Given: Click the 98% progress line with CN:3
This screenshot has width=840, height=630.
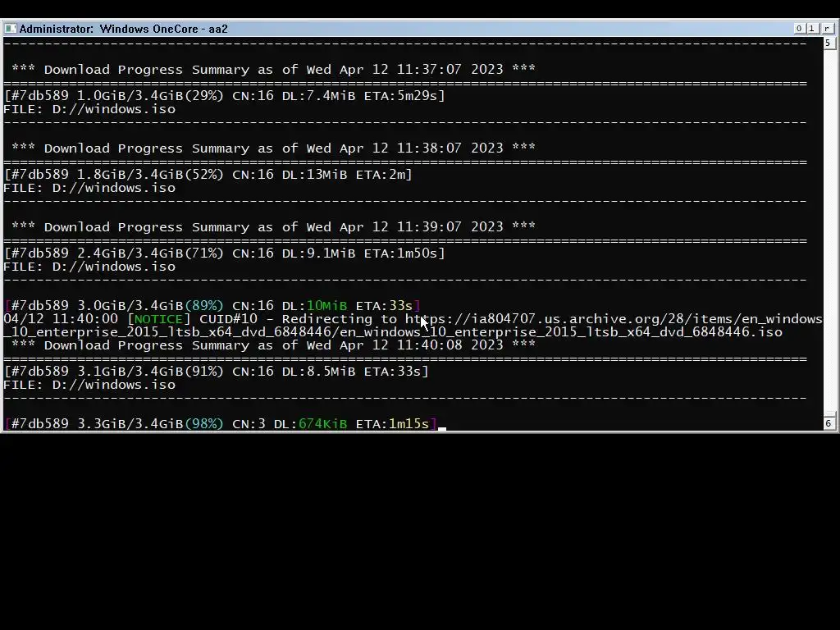Looking at the screenshot, I should pyautogui.click(x=220, y=424).
